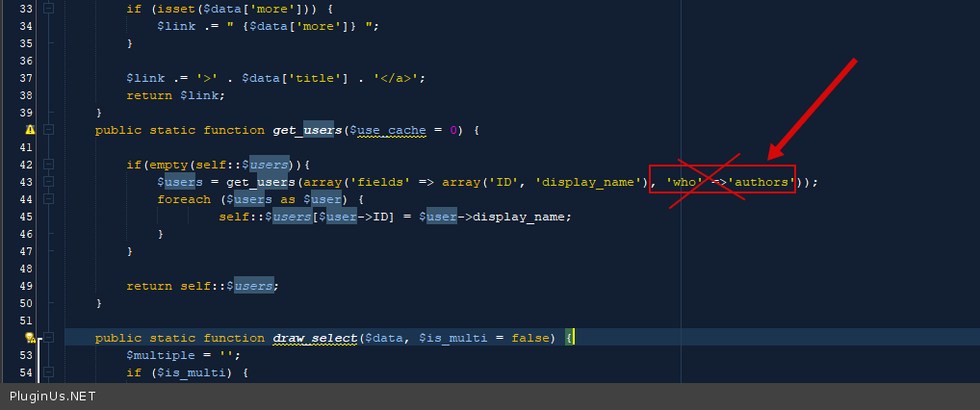Click line number 51 in the gutter
The image size is (980, 410).
point(26,320)
